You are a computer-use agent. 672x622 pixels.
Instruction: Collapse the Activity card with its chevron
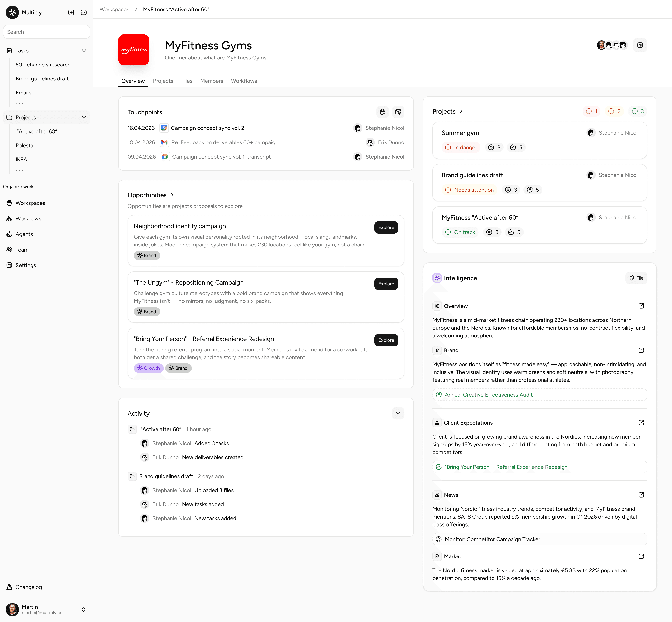click(398, 413)
